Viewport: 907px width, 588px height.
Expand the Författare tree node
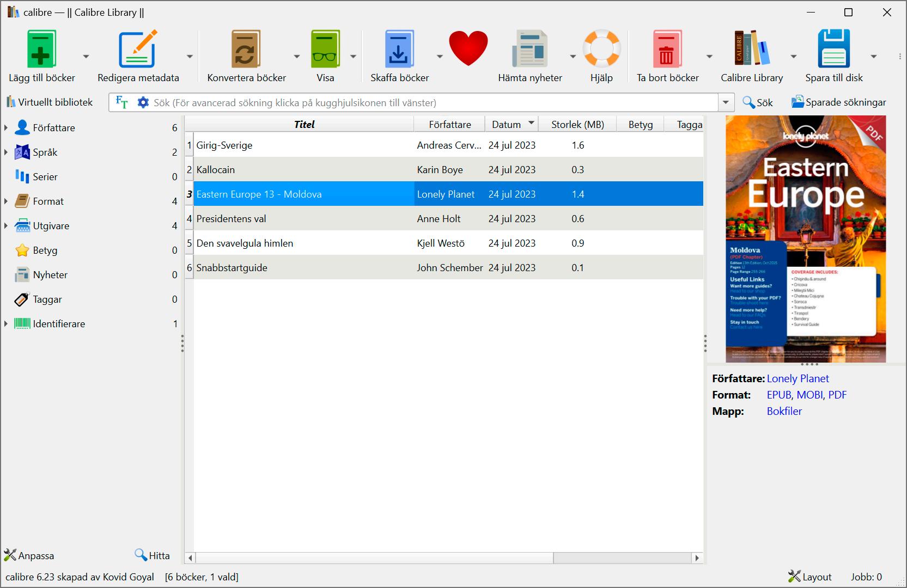click(6, 128)
